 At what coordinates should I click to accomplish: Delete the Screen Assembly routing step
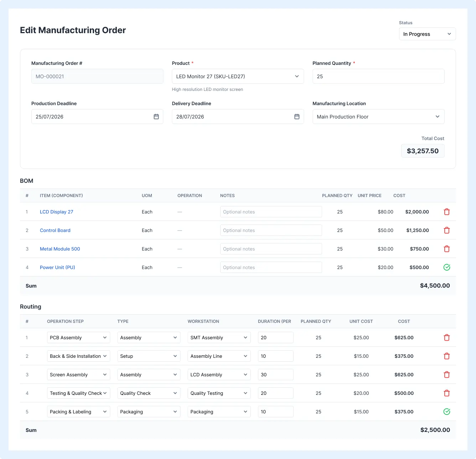tap(446, 375)
